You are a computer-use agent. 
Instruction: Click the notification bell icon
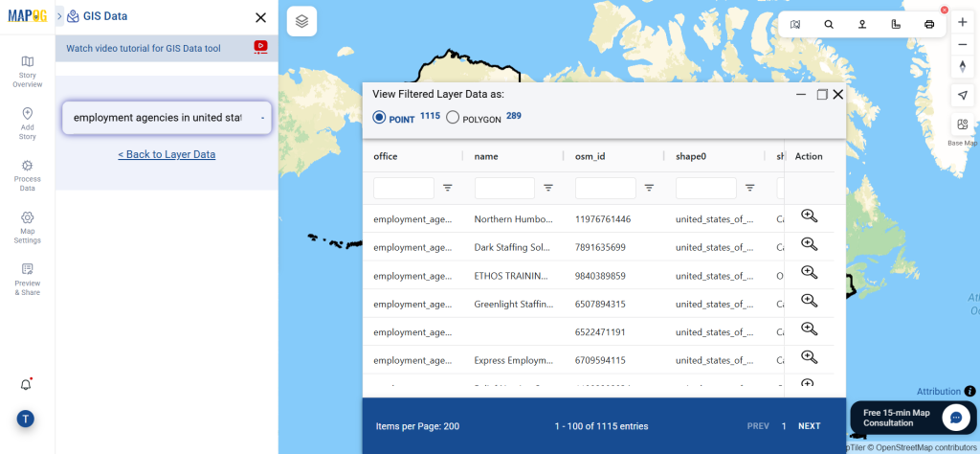point(26,385)
